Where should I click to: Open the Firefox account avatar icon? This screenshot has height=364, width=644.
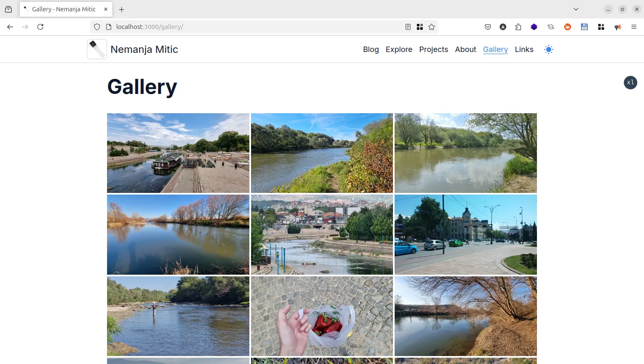tap(503, 26)
